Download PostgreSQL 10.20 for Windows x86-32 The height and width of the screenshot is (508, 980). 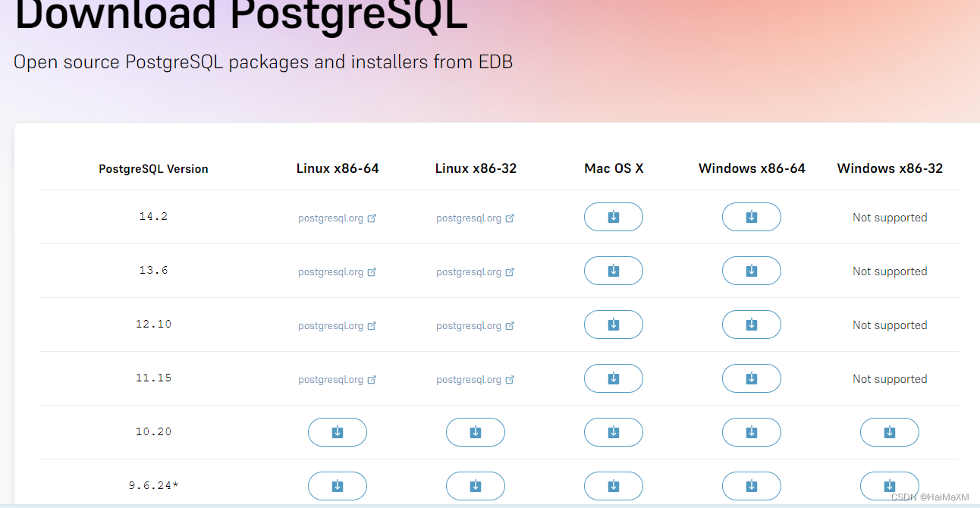(889, 432)
